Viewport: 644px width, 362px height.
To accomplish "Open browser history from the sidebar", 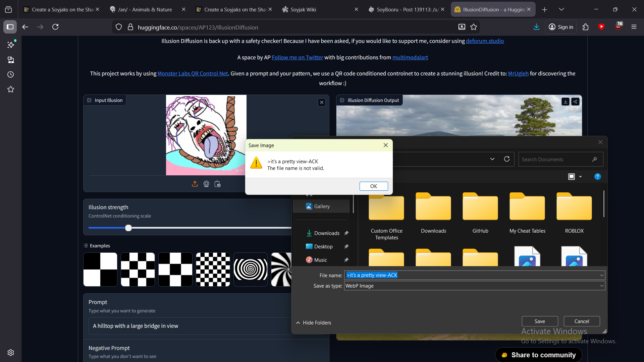I will (x=11, y=74).
